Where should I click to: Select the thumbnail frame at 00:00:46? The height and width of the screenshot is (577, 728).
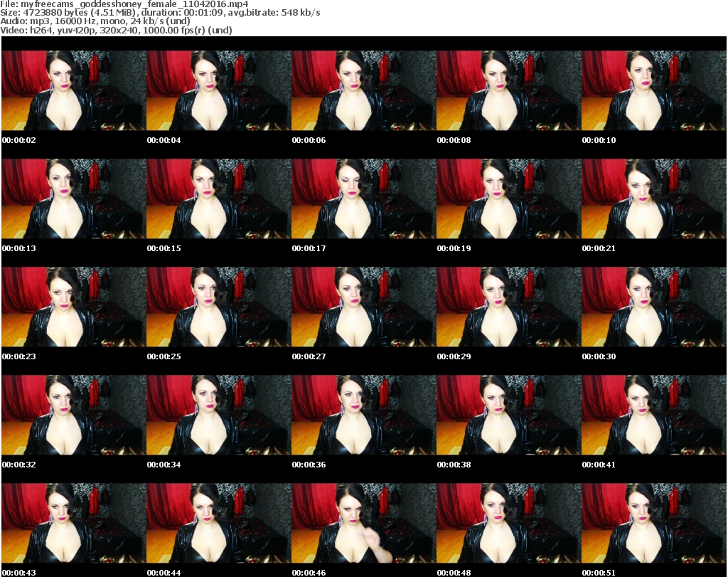[363, 523]
